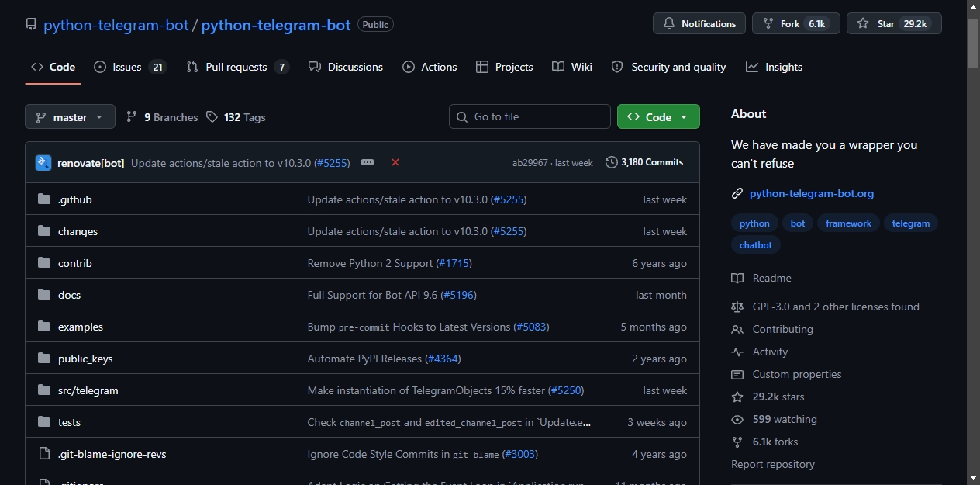This screenshot has height=485, width=980.
Task: Click the scales icon next to GPL-3.0 license
Action: click(x=737, y=307)
